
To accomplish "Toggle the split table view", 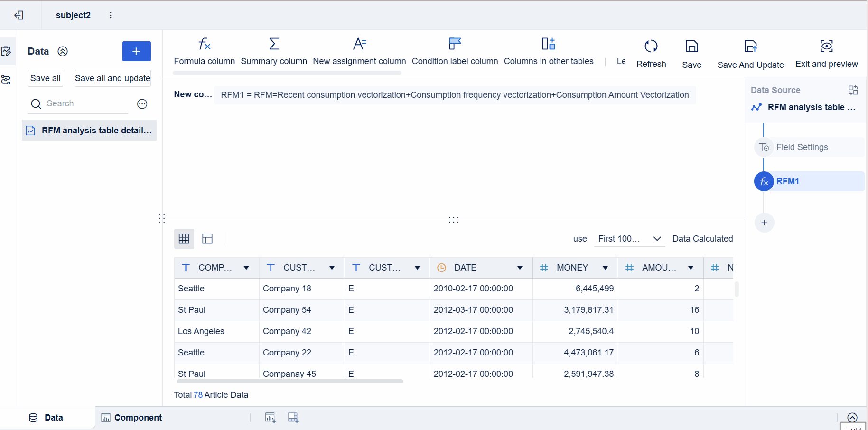I will (207, 239).
